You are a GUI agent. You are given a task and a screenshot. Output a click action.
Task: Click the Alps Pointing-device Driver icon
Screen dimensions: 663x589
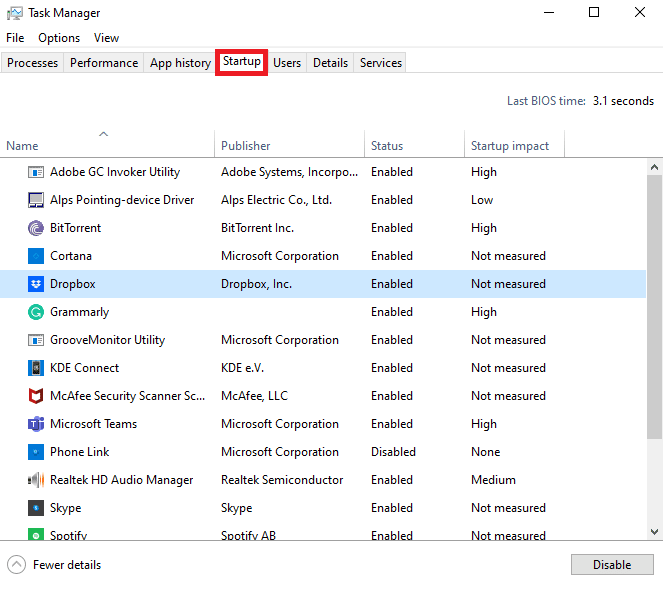(x=36, y=200)
